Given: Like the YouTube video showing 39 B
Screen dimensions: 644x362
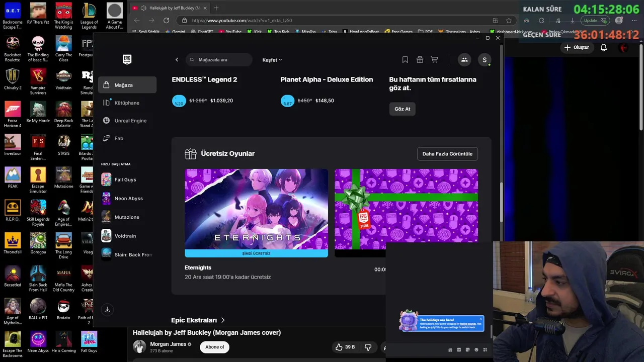Looking at the screenshot, I should [345, 347].
